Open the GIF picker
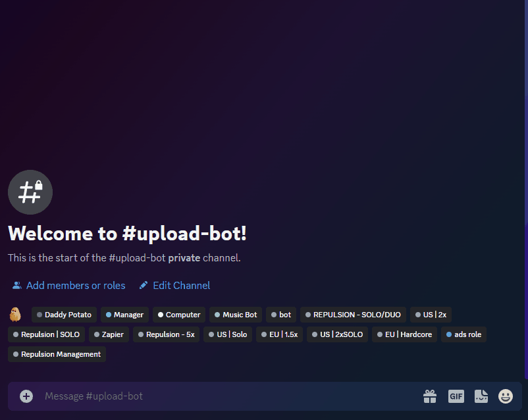Viewport: 528px width, 420px height. (x=456, y=396)
